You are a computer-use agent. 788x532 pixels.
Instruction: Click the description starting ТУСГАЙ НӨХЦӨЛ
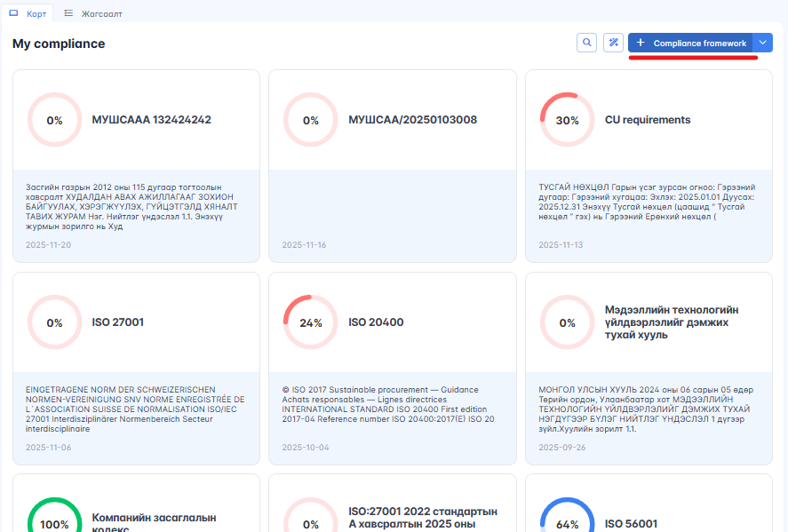coord(647,202)
